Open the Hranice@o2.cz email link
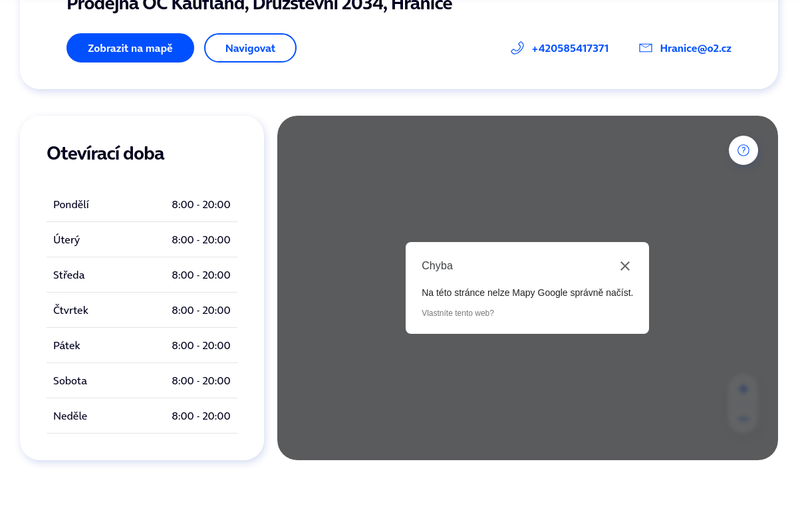The width and height of the screenshot is (798, 532). click(x=696, y=48)
